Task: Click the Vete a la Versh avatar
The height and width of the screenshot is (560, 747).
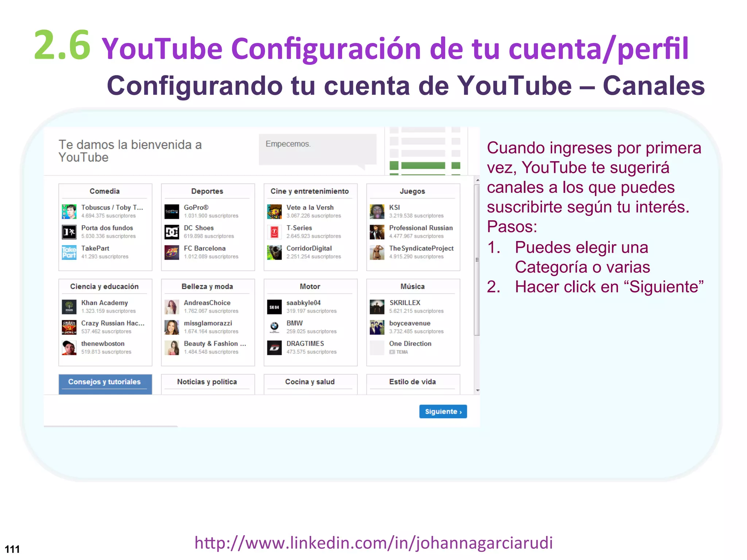Action: [x=274, y=211]
